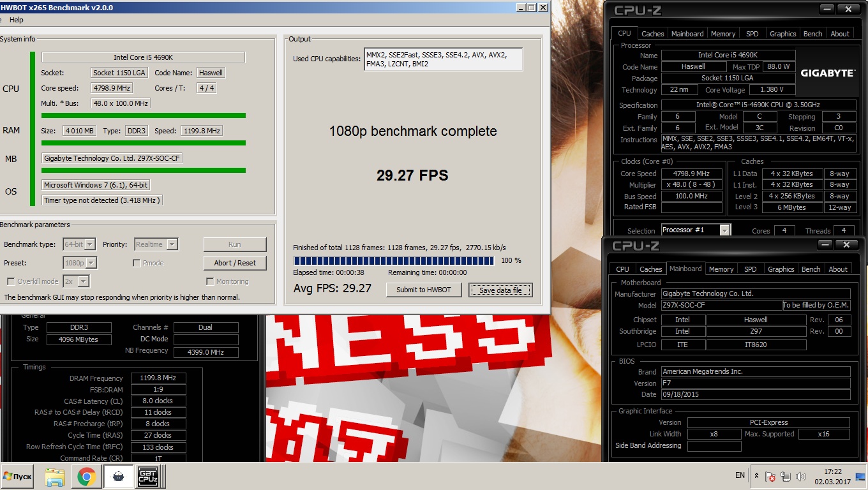
Task: Open SPD tab in upper CPU-Z
Action: point(752,34)
